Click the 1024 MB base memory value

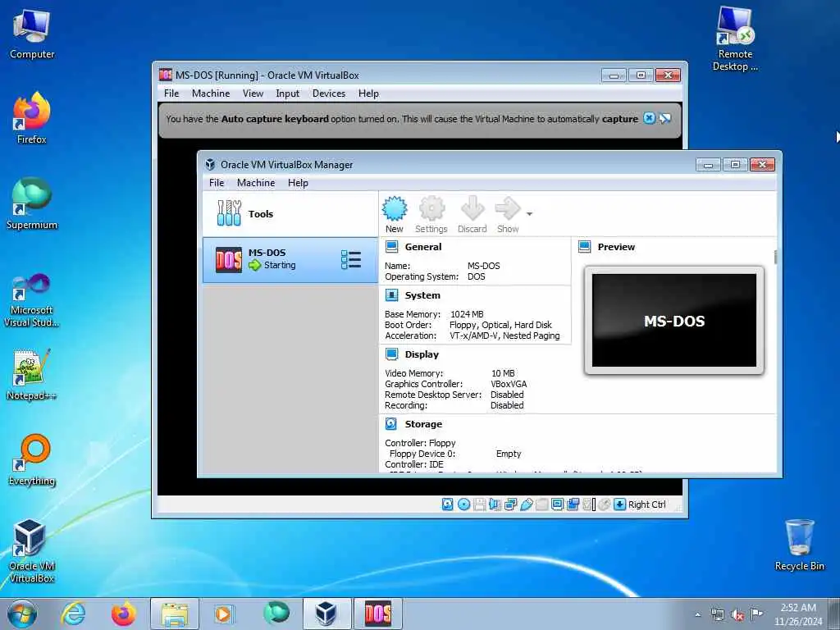point(467,314)
